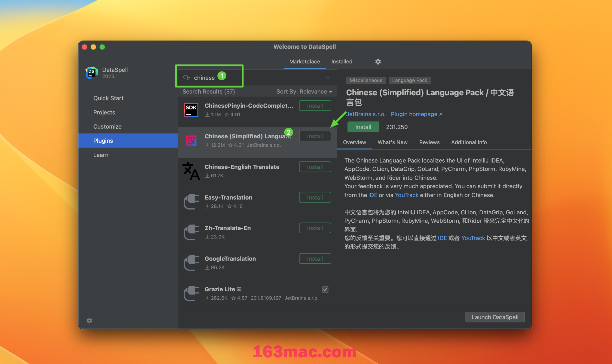Click the Reviews tab in plugin detail
612x364 pixels.
429,142
